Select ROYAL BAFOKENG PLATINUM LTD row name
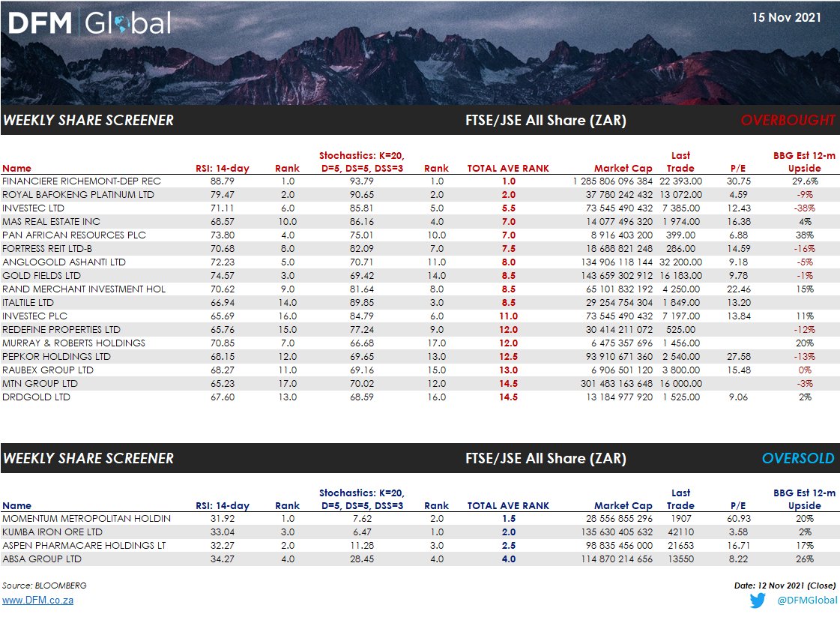The image size is (840, 620). pos(78,194)
